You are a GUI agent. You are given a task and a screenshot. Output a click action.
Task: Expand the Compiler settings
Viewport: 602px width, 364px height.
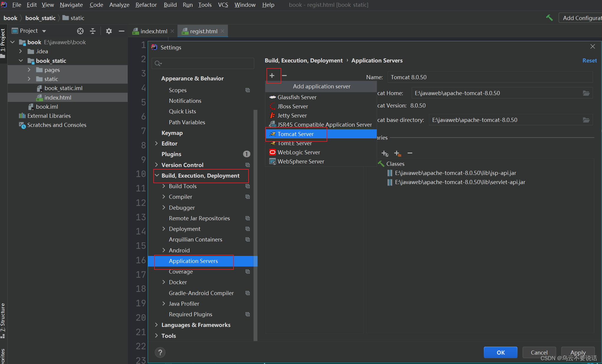tap(164, 197)
